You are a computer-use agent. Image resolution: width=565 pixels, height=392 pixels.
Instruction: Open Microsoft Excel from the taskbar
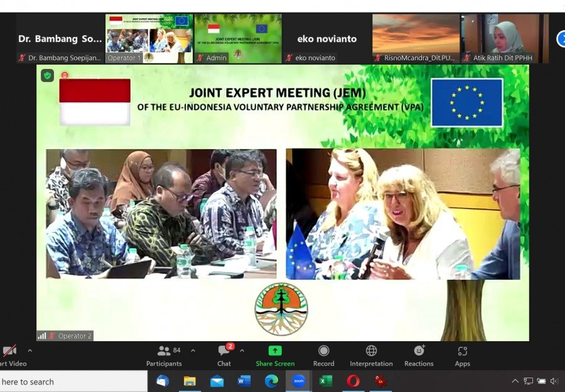[326, 381]
